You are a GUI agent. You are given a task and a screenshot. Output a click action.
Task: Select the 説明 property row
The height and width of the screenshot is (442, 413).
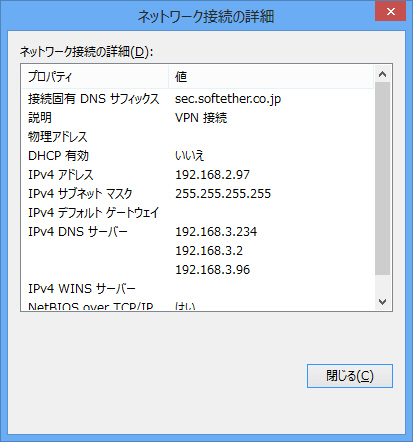pos(198,118)
